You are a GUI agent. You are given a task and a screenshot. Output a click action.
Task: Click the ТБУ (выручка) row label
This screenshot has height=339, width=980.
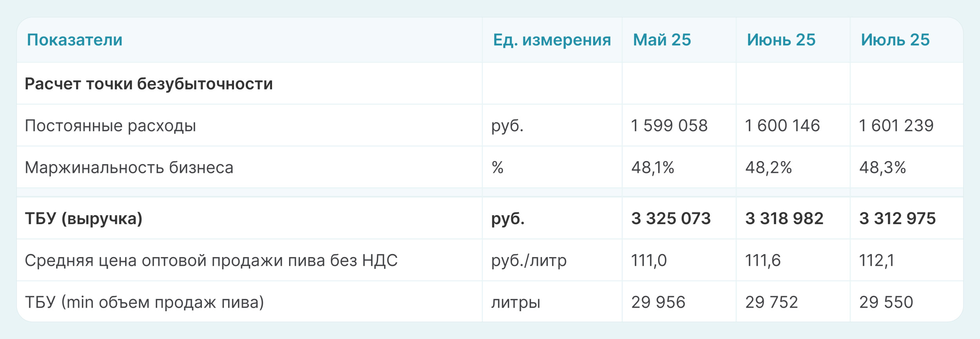tap(83, 219)
